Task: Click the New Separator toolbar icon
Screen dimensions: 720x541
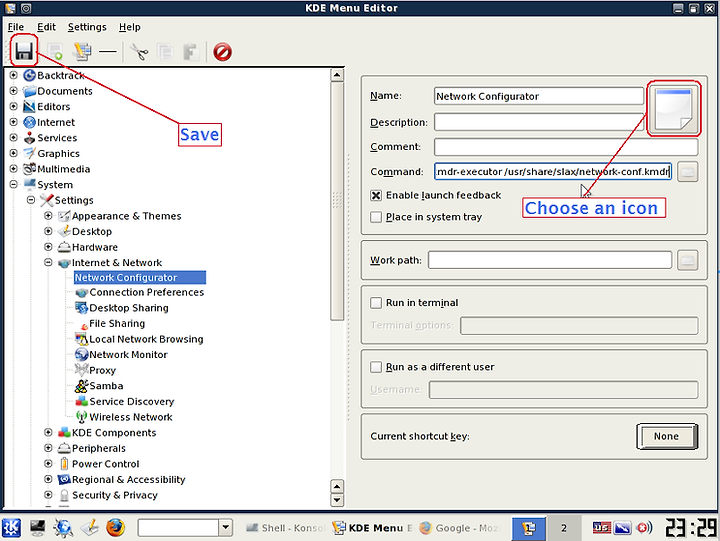Action: click(x=108, y=51)
